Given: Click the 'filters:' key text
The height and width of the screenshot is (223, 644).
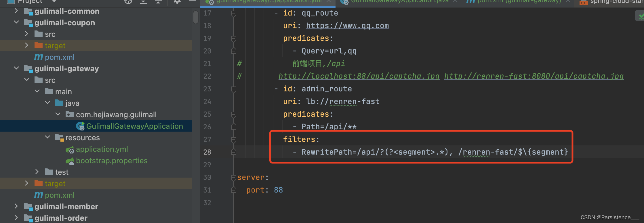Looking at the screenshot, I should coord(301,139).
